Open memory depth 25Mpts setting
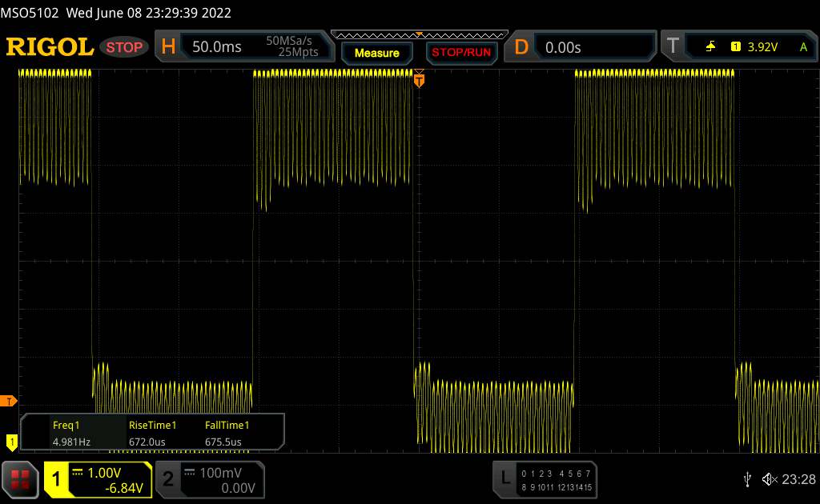Viewport: 820px width, 504px height. coord(298,52)
